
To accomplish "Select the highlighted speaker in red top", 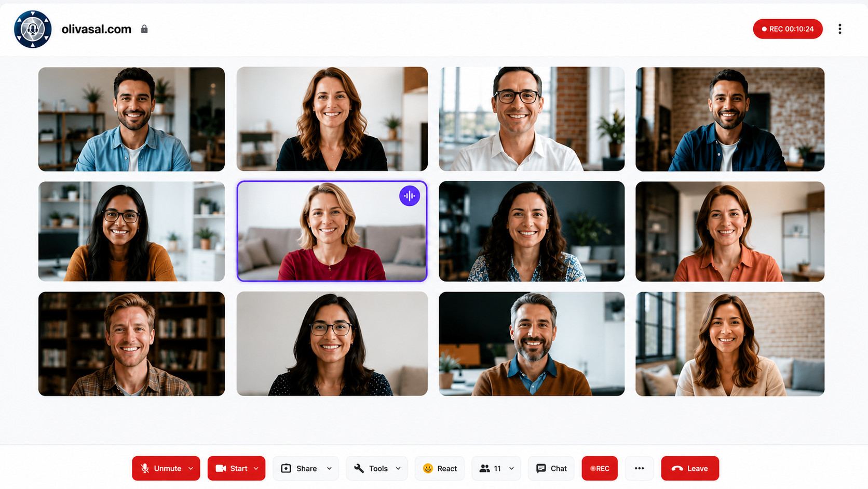I will [332, 231].
